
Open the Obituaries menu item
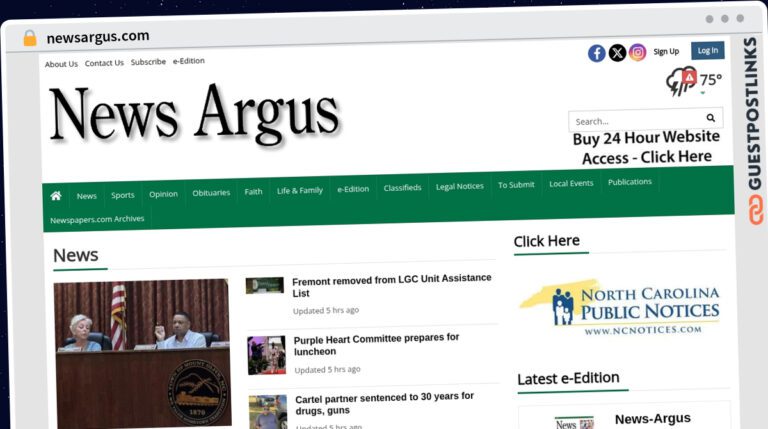[211, 193]
